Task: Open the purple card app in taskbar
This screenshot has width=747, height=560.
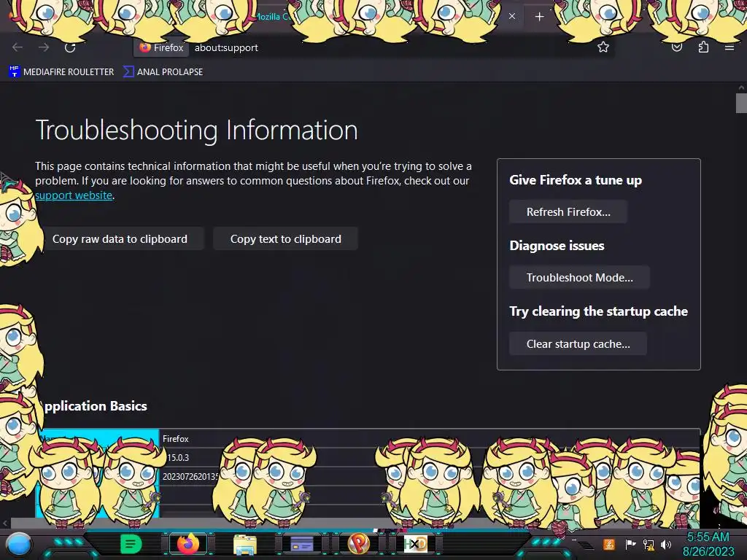Action: tap(302, 544)
